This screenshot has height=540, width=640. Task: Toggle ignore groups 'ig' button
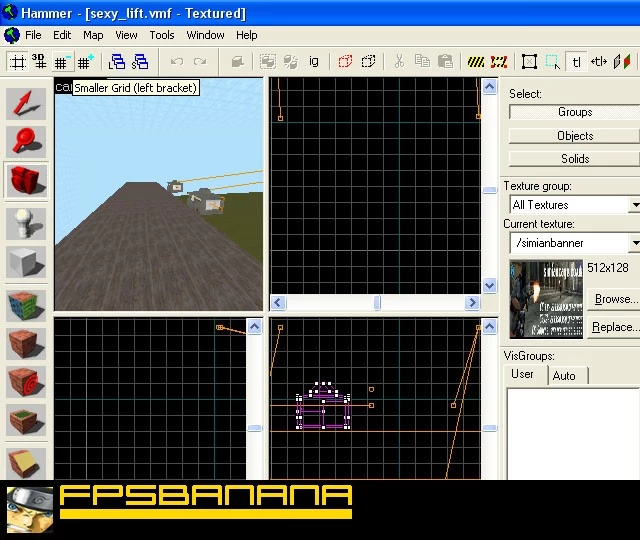click(313, 62)
